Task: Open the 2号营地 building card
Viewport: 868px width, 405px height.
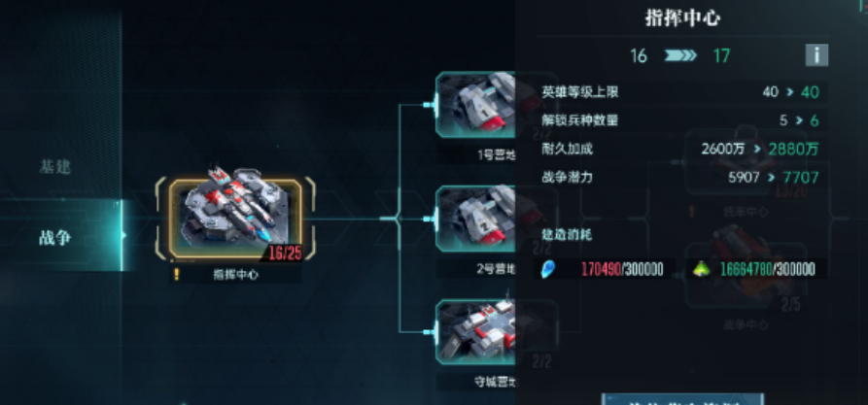Action: point(475,219)
